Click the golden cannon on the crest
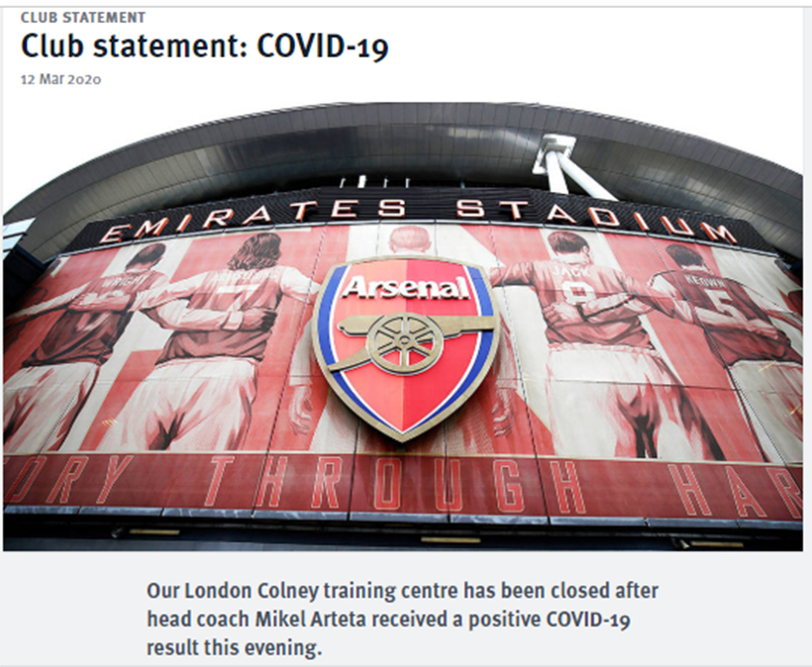 pyautogui.click(x=409, y=338)
